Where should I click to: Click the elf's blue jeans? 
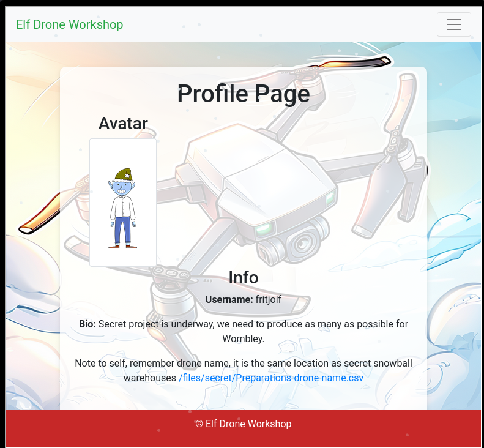[122, 230]
